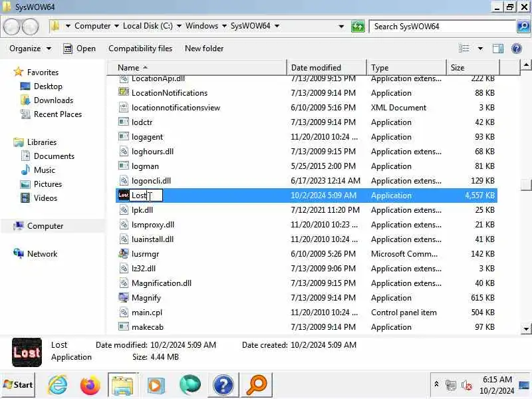532x399 pixels.
Task: Select the luainstall.dll file icon
Action: coord(124,239)
